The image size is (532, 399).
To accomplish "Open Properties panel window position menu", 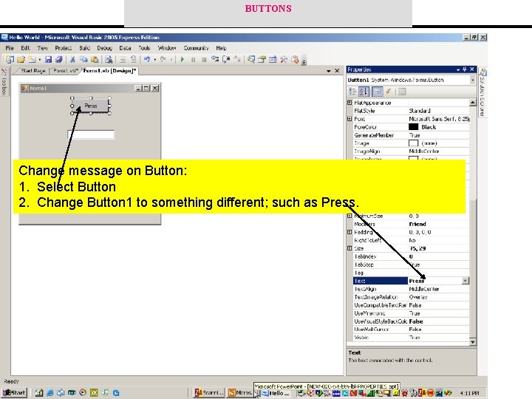I will (x=458, y=69).
